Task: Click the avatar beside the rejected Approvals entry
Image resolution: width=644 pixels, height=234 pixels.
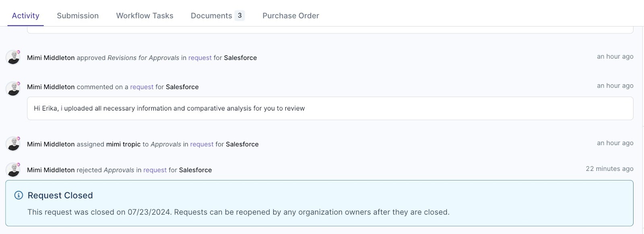Action: pyautogui.click(x=13, y=170)
